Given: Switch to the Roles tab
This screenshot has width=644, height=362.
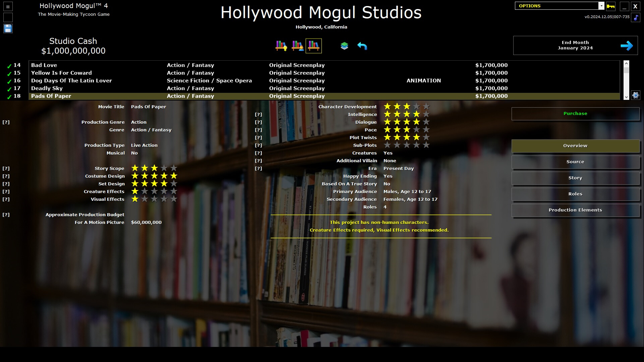Looking at the screenshot, I should [575, 194].
